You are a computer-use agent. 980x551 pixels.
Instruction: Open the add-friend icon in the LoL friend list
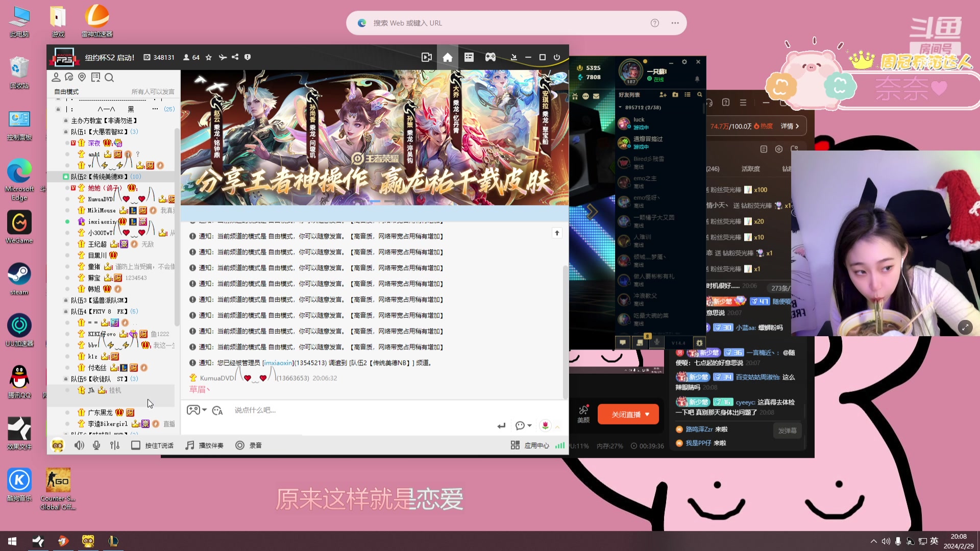click(x=662, y=95)
